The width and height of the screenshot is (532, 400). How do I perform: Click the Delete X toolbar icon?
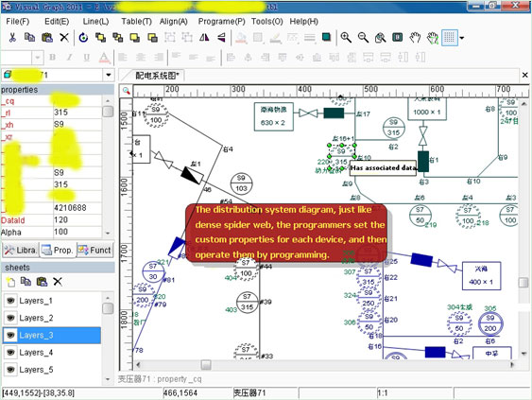click(x=64, y=37)
